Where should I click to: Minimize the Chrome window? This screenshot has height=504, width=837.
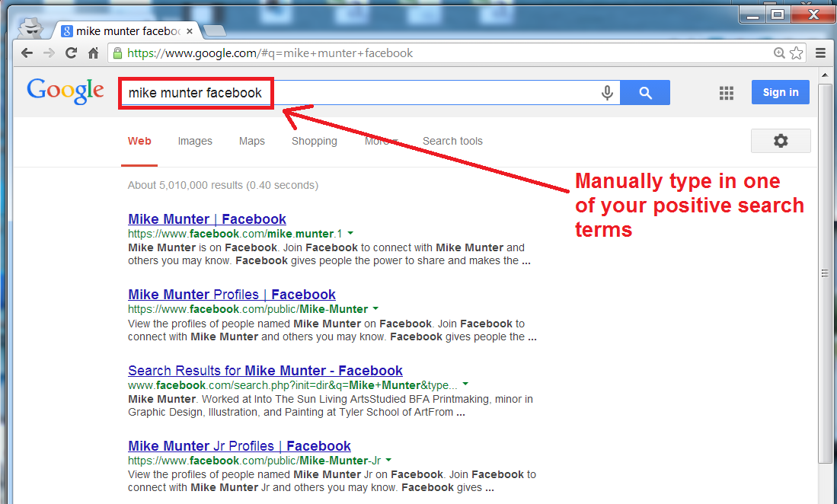tap(752, 15)
